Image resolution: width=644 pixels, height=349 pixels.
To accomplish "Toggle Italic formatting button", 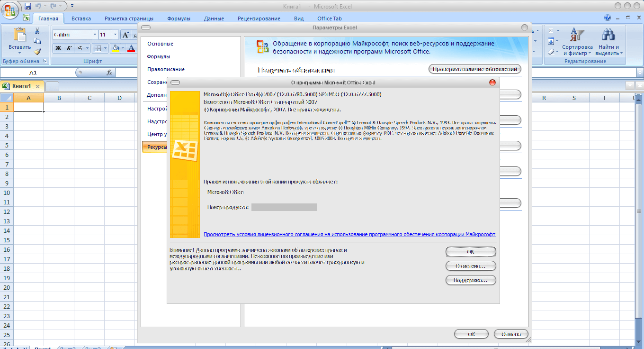I will pos(69,48).
